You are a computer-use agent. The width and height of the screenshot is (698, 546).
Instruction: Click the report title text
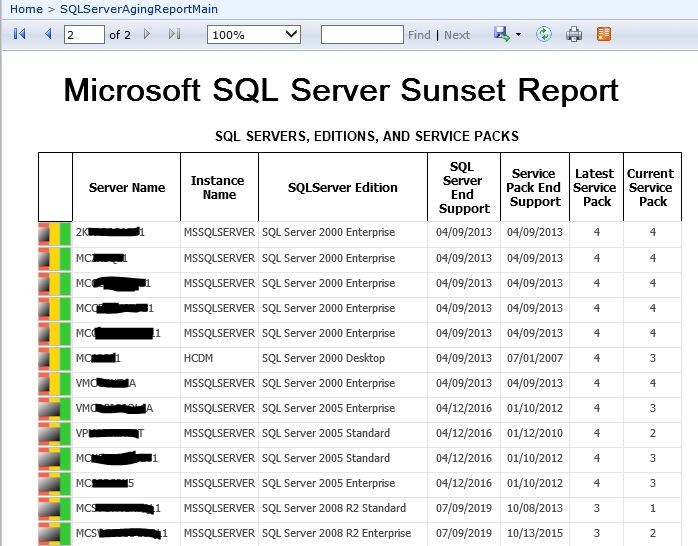tap(341, 90)
